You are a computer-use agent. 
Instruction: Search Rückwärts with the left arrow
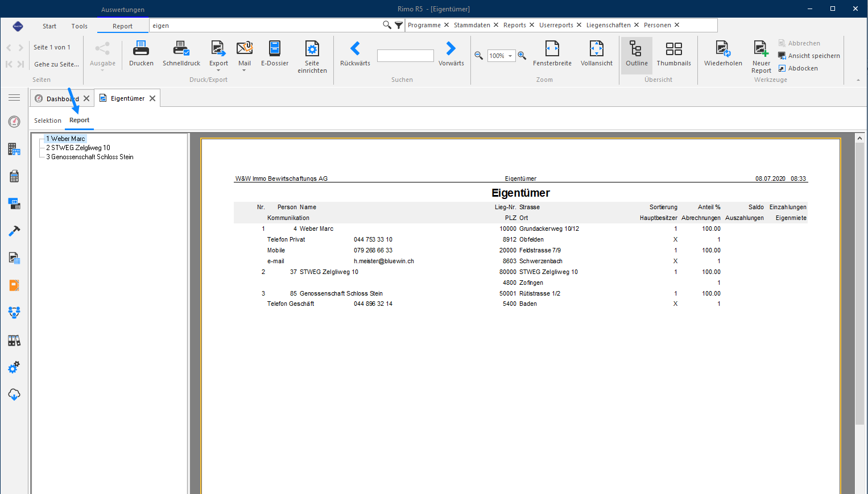point(355,53)
